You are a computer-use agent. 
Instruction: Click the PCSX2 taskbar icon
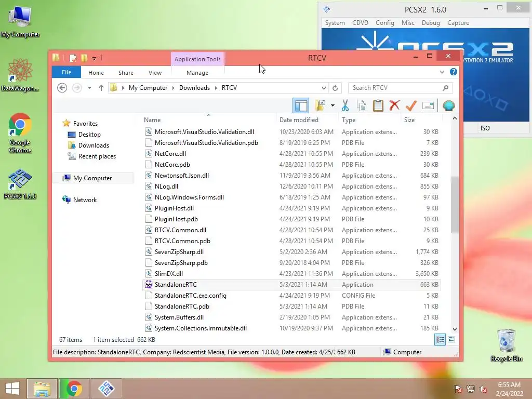(x=106, y=389)
